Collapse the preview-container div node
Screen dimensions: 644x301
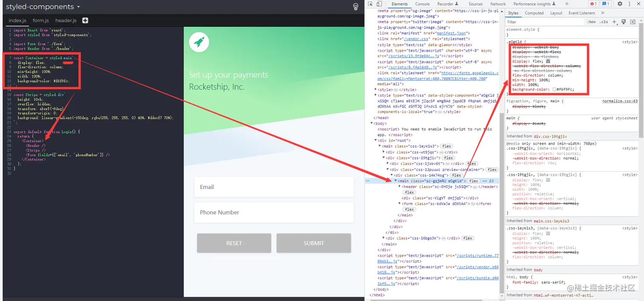[x=387, y=169]
